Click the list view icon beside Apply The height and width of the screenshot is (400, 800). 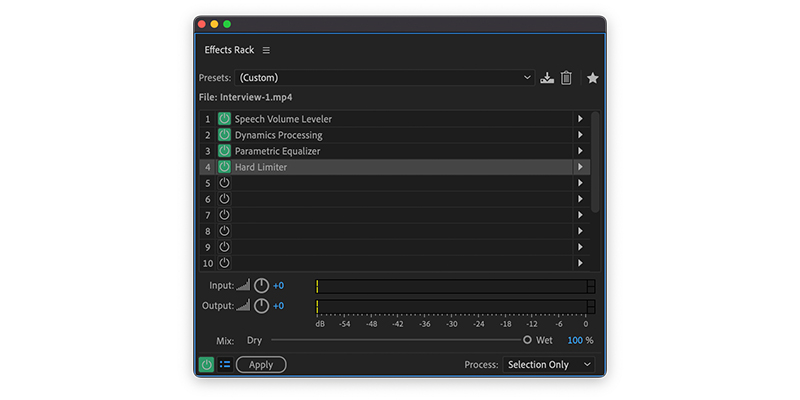pyautogui.click(x=225, y=364)
